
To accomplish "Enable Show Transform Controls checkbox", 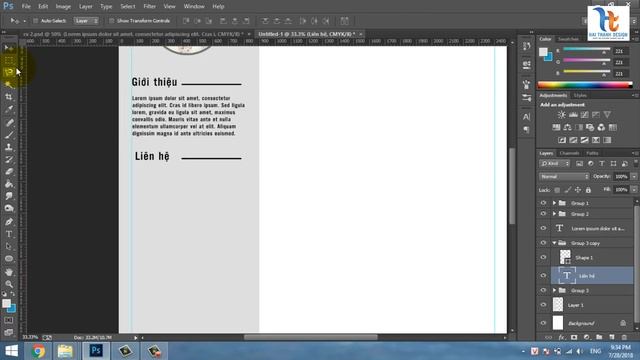I will click(111, 20).
